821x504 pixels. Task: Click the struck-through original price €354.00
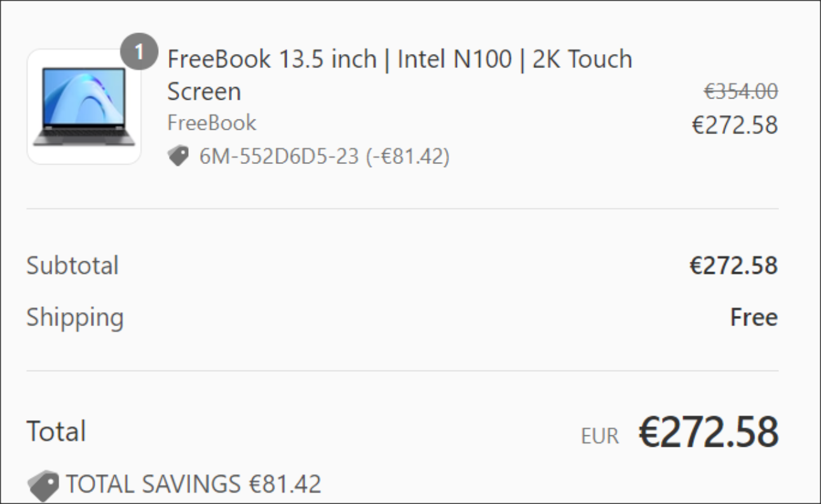740,92
